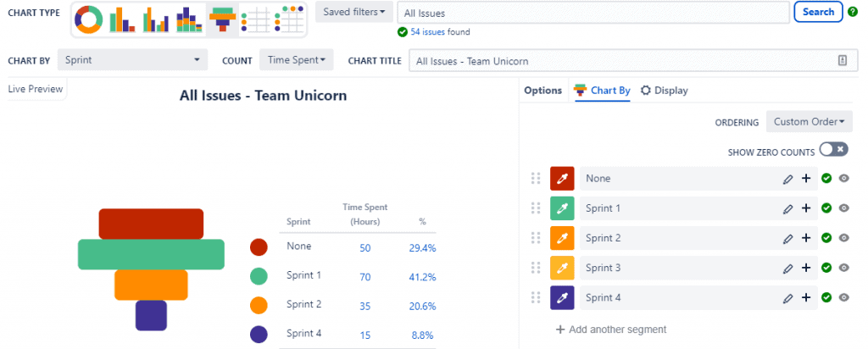868x349 pixels.
Task: Click the Search button
Action: tap(818, 13)
